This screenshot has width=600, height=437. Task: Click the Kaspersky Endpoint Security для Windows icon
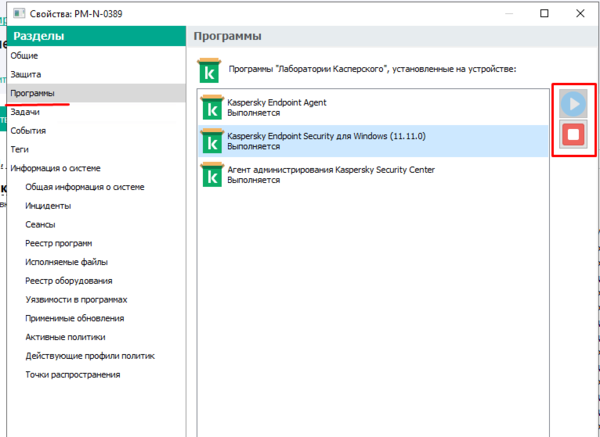[x=212, y=141]
